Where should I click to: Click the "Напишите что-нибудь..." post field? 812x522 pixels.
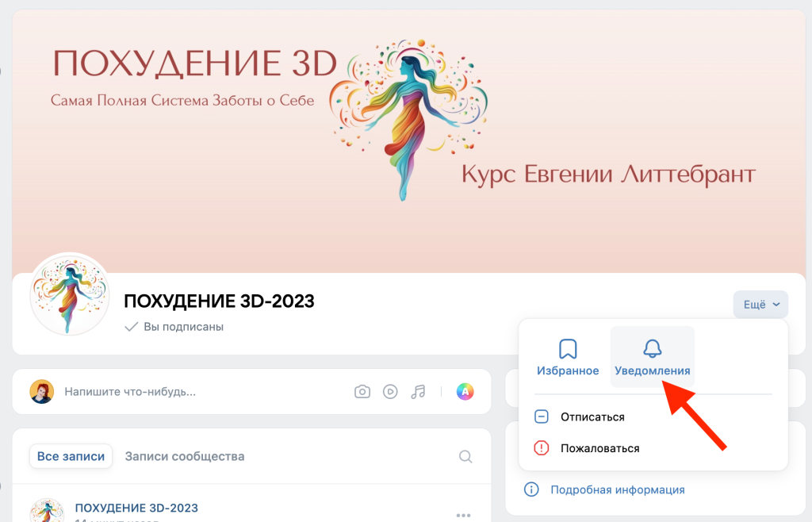[x=131, y=391]
